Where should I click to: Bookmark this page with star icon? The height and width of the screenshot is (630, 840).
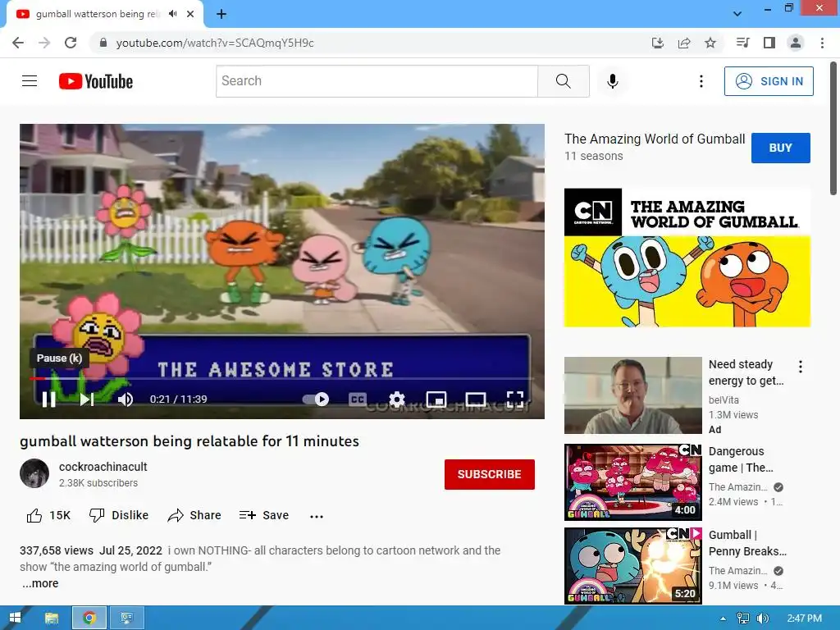tap(710, 43)
